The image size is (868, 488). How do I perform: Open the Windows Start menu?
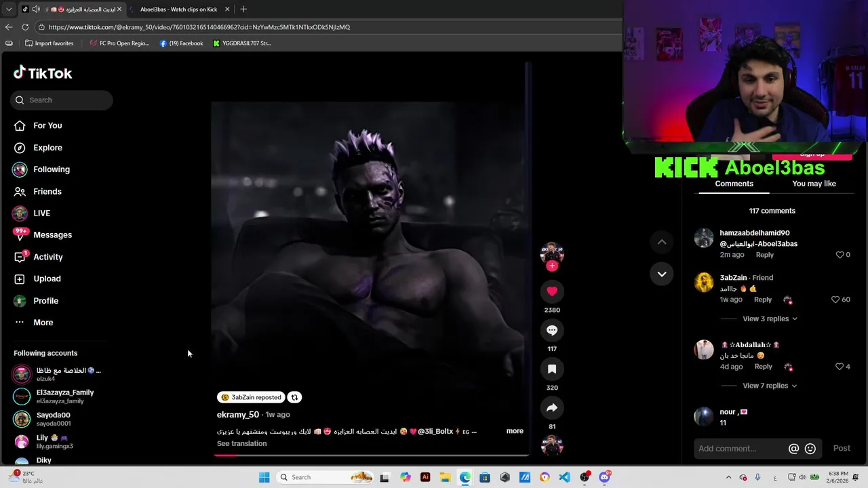pos(264,477)
